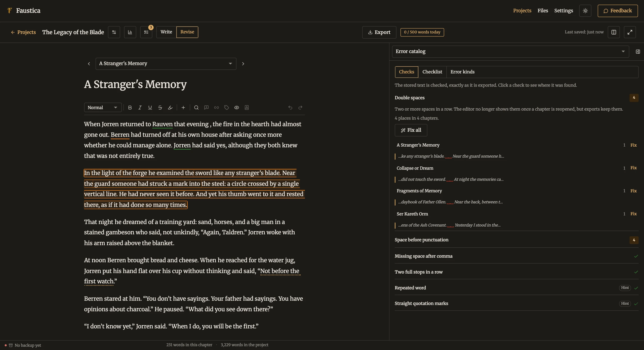Expand the Missing space after comma check
Screen dimensions: 644x350
tap(516, 256)
